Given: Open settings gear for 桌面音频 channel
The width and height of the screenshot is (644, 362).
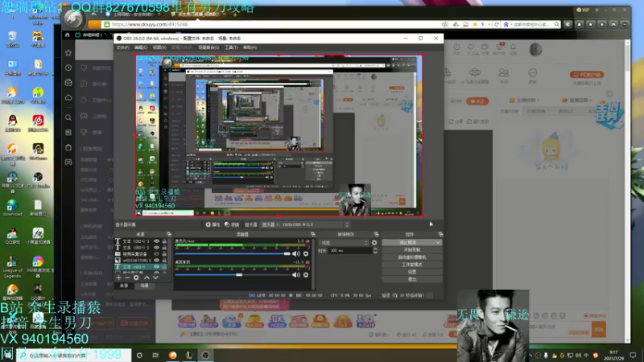Looking at the screenshot, I should point(306,274).
